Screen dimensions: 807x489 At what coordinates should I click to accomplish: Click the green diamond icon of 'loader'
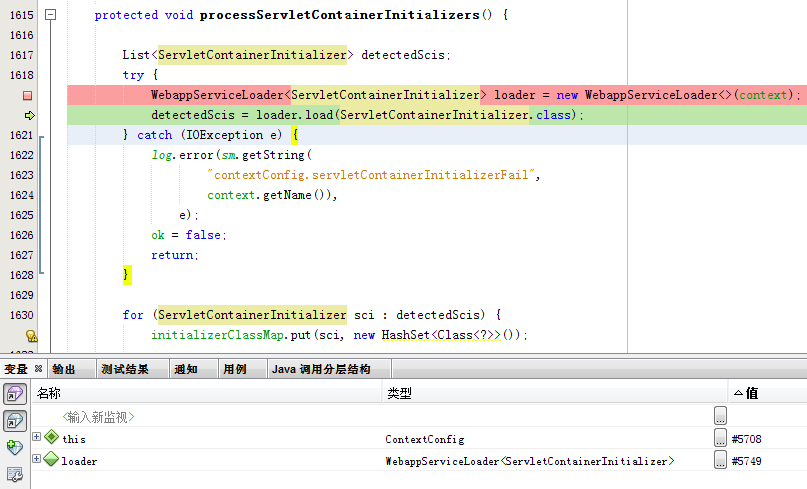(51, 459)
